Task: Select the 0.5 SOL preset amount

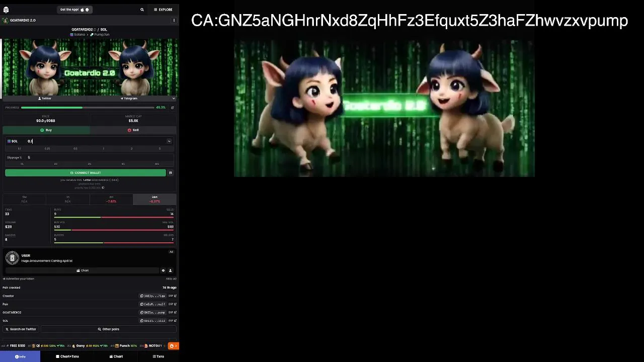Action: [x=75, y=149]
